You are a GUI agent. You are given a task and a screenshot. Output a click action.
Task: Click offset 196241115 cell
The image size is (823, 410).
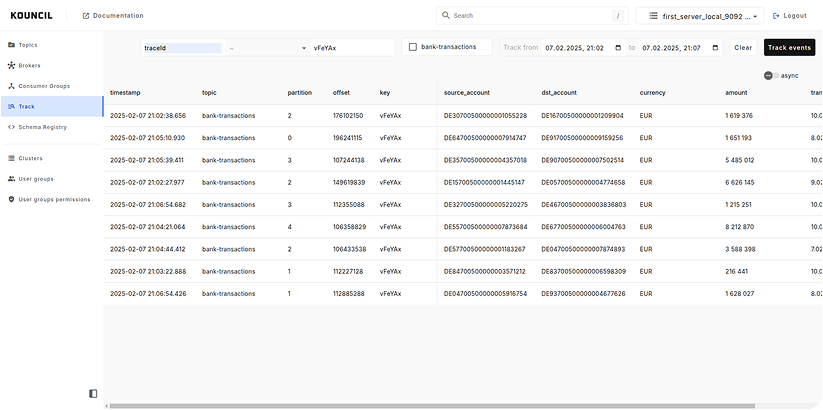coord(347,138)
